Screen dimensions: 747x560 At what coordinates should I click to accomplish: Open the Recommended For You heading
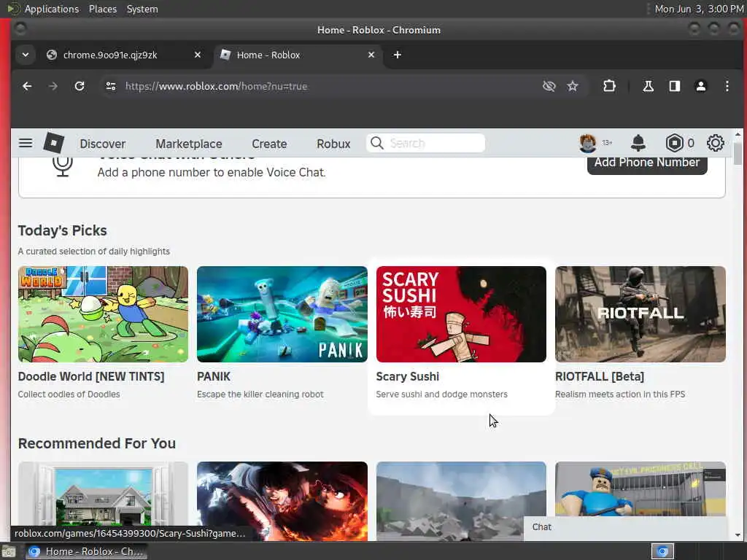(x=97, y=443)
